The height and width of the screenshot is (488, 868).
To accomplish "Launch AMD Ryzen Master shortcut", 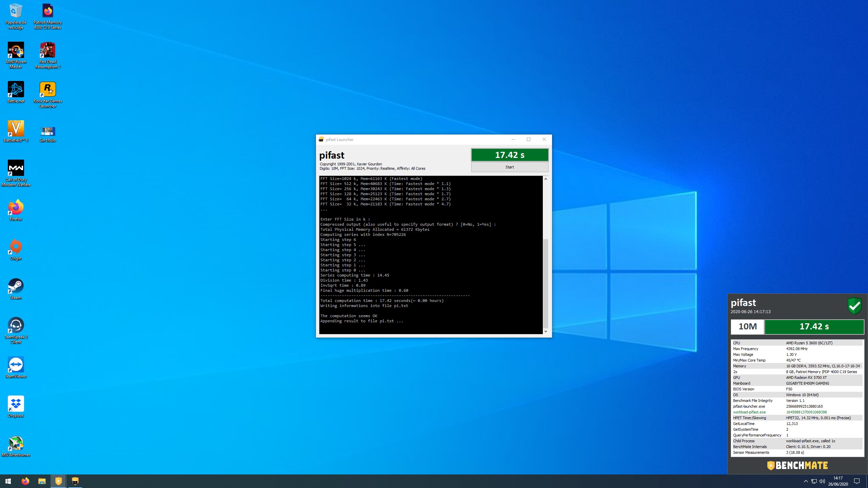I will click(16, 56).
